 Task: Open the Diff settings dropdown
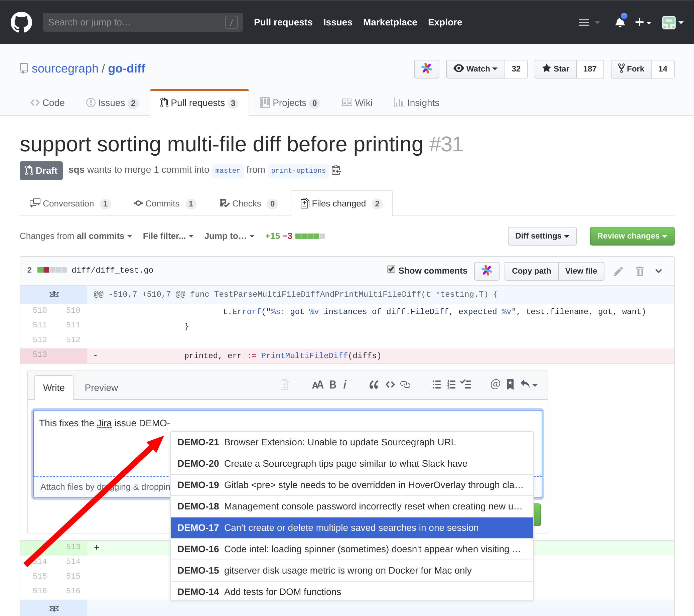click(x=542, y=236)
